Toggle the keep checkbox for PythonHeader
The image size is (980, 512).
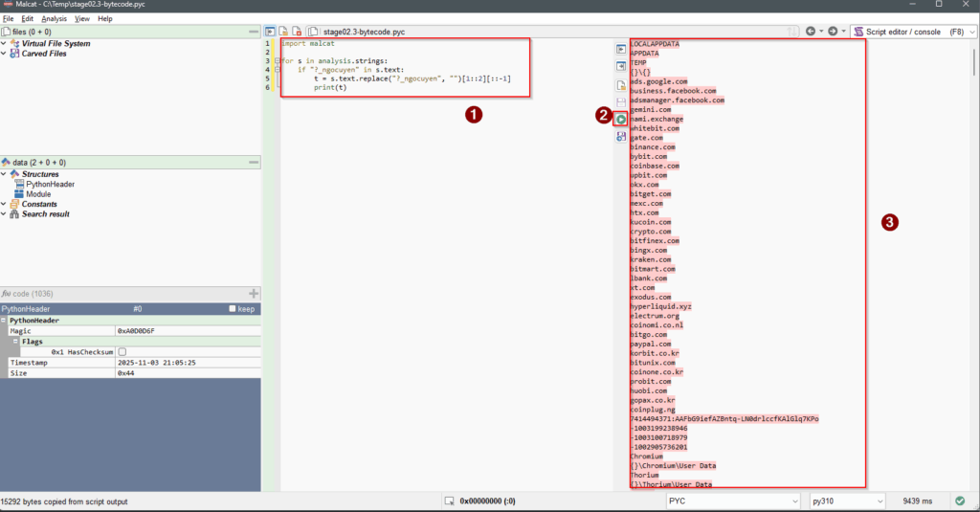234,309
